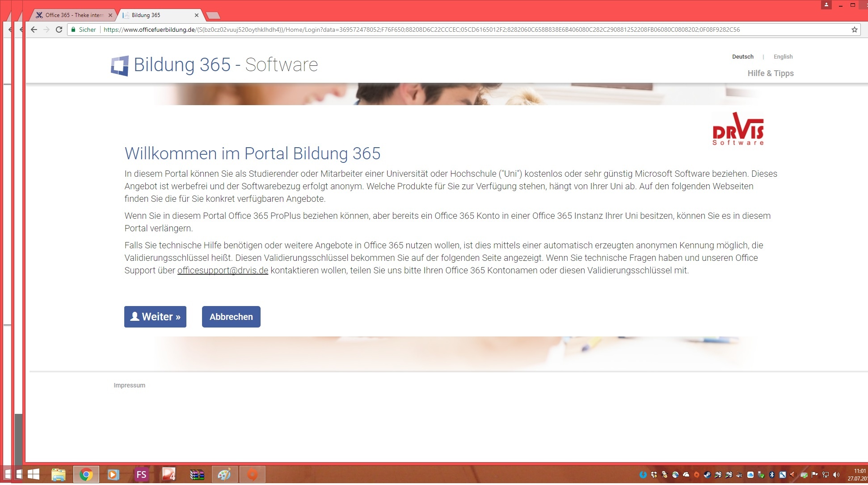Close the Bildung 365 tab

[x=197, y=15]
